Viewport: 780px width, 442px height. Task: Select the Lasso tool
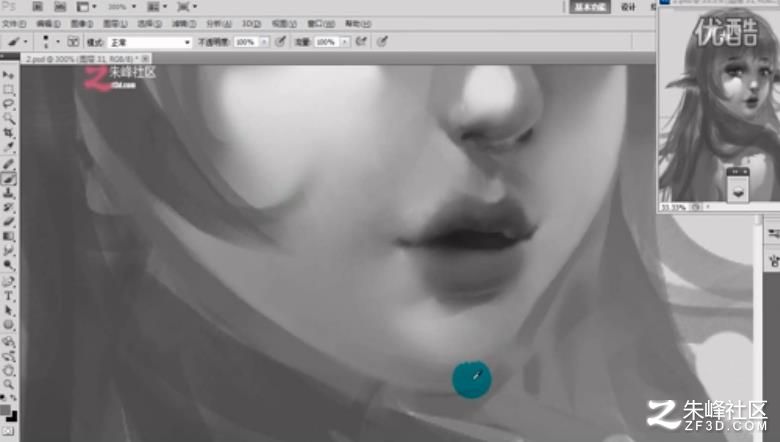coord(8,104)
